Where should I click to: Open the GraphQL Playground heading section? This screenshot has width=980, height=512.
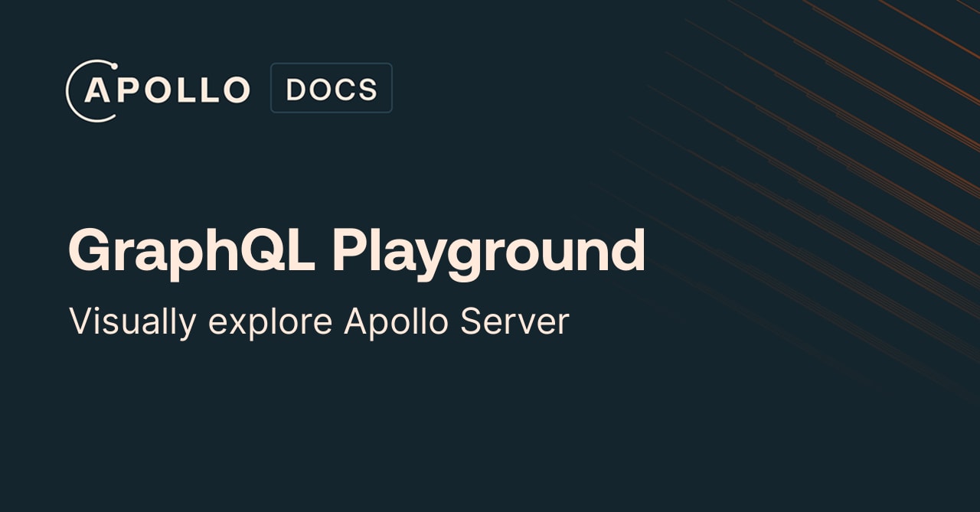(356, 249)
